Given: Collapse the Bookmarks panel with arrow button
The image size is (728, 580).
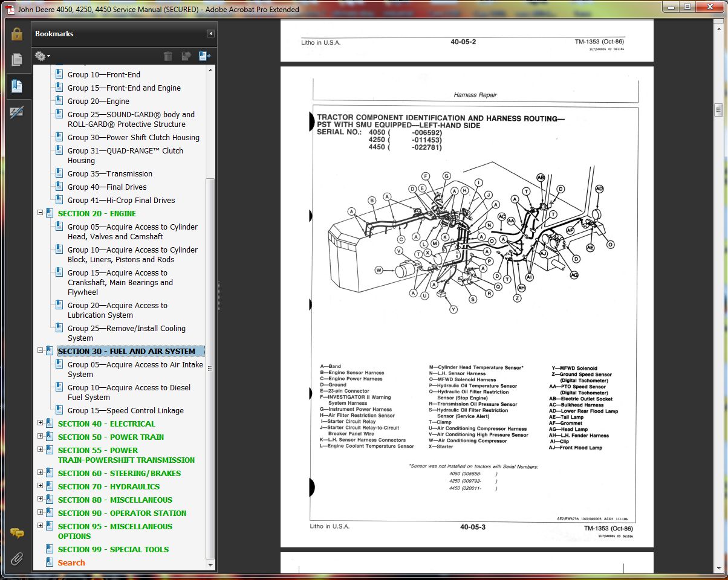Looking at the screenshot, I should coord(210,34).
